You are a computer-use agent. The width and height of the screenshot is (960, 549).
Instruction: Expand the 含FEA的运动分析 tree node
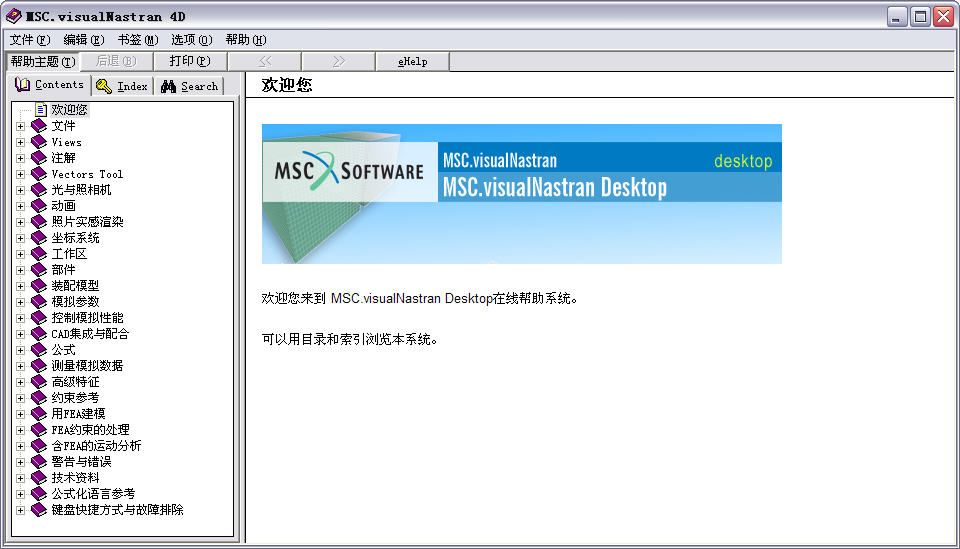[x=20, y=446]
